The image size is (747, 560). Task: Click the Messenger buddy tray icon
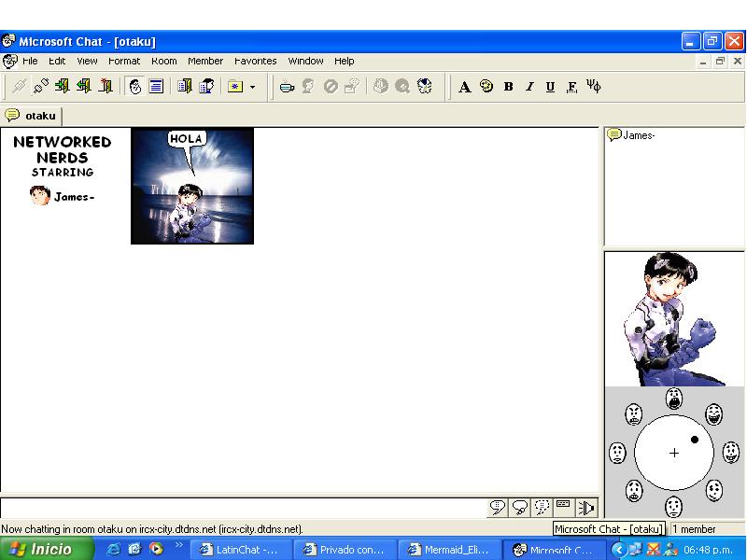coord(670,550)
